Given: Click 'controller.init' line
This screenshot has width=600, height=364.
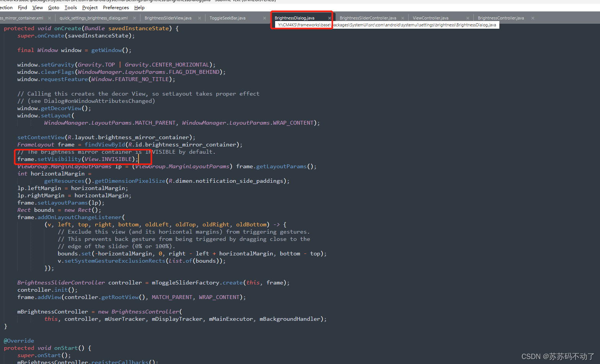Looking at the screenshot, I should click(x=47, y=290).
